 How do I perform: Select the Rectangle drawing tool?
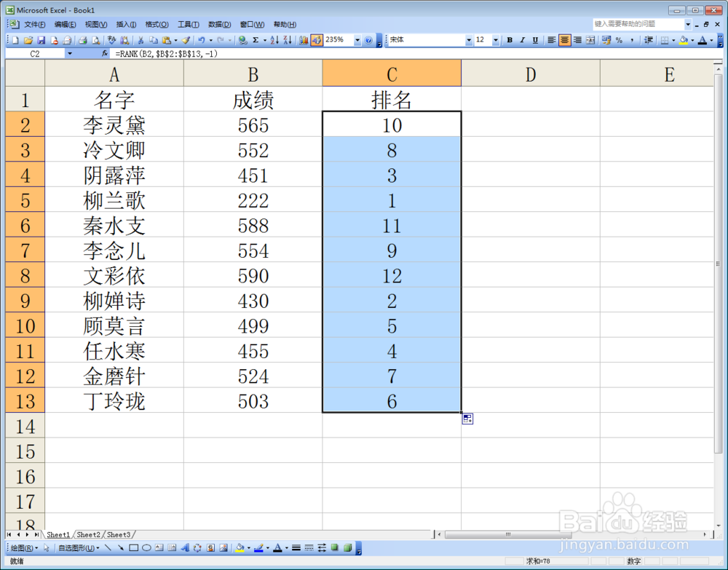tap(134, 547)
